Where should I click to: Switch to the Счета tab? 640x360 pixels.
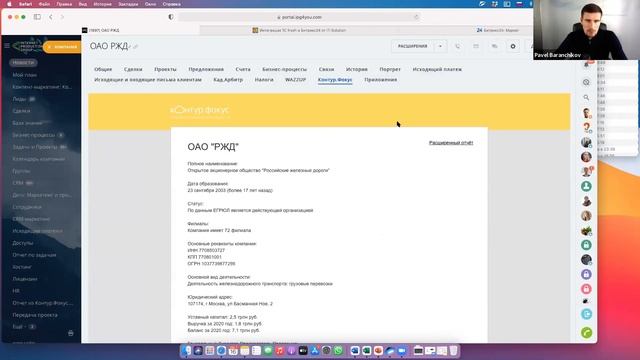(x=243, y=69)
